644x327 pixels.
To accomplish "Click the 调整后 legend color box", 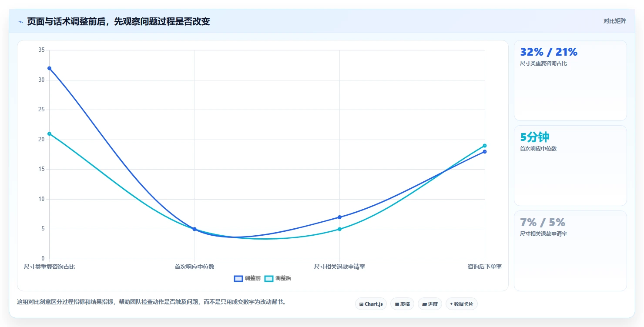I will pyautogui.click(x=269, y=278).
